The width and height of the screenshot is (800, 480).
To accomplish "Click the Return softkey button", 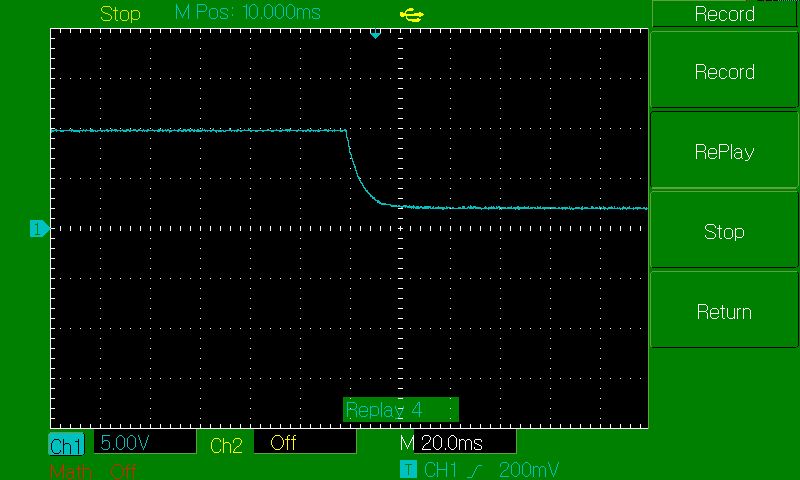I will pos(724,311).
